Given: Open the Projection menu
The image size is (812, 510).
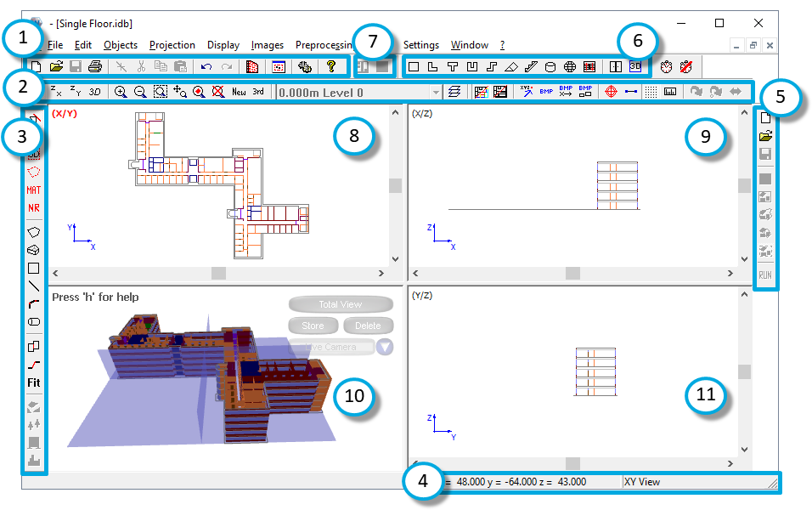Looking at the screenshot, I should pyautogui.click(x=172, y=45).
